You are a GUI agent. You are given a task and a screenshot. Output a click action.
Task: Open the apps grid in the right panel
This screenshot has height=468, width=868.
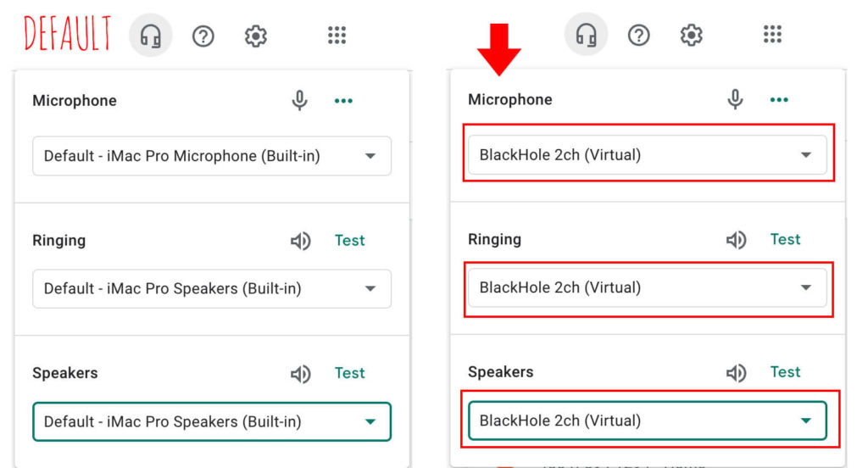(x=772, y=35)
